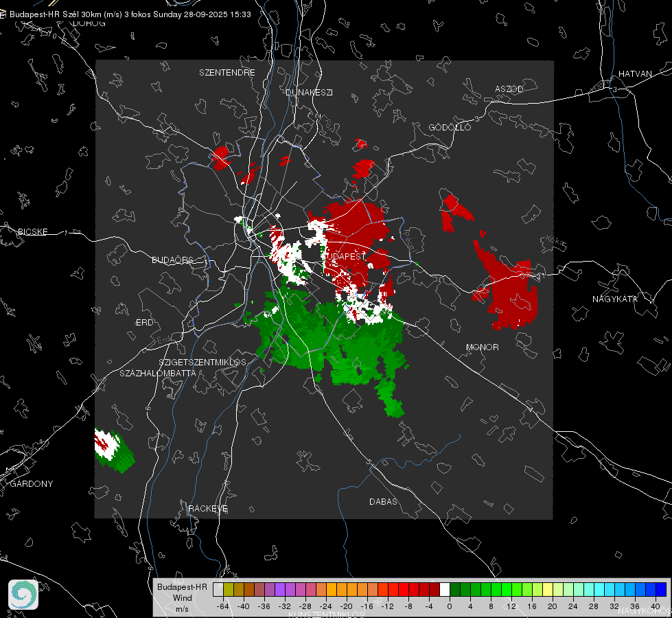Click the -12 legend scale value
672x618 pixels.
tap(387, 606)
